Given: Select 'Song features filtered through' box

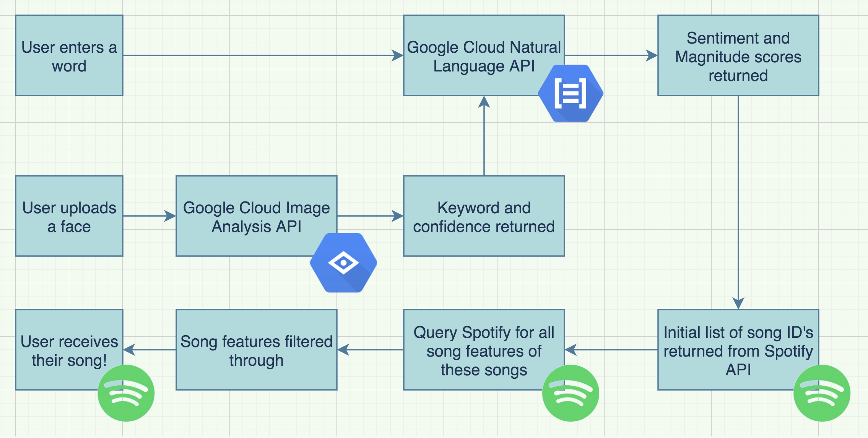Looking at the screenshot, I should click(257, 350).
